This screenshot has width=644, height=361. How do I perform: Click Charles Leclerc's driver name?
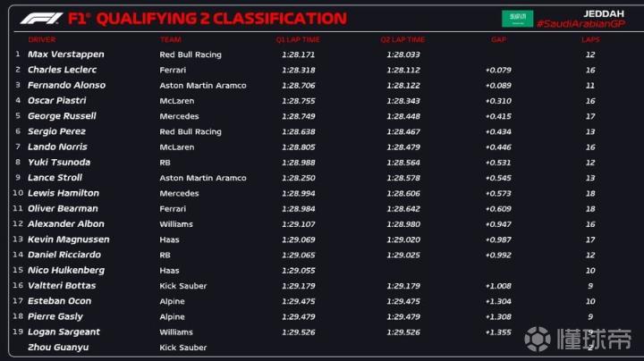[x=64, y=70]
